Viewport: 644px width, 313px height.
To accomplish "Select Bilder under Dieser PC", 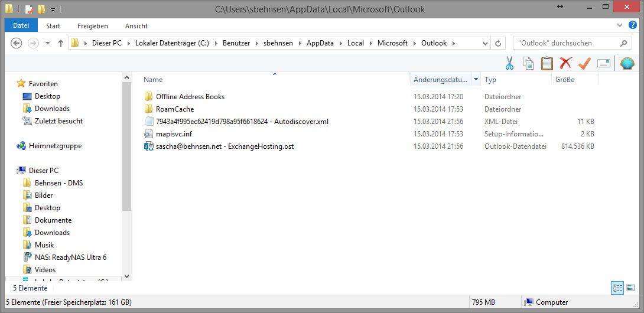I will 44,195.
